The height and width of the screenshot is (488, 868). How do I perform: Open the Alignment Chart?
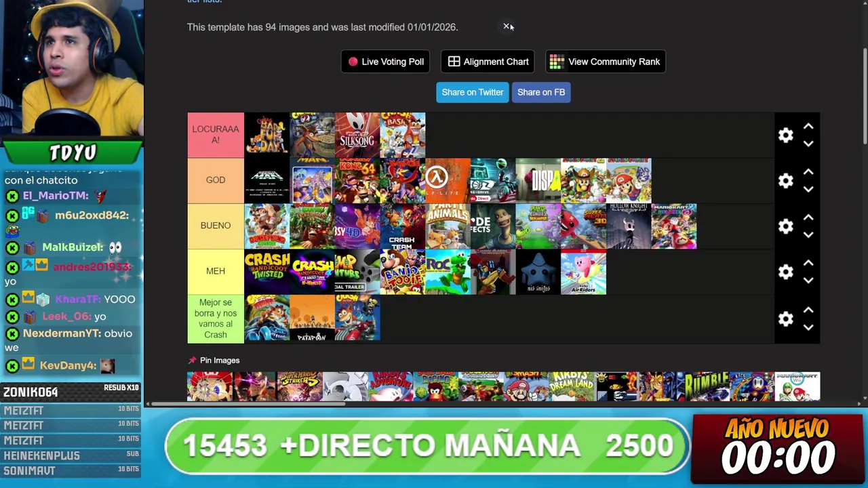coord(488,62)
